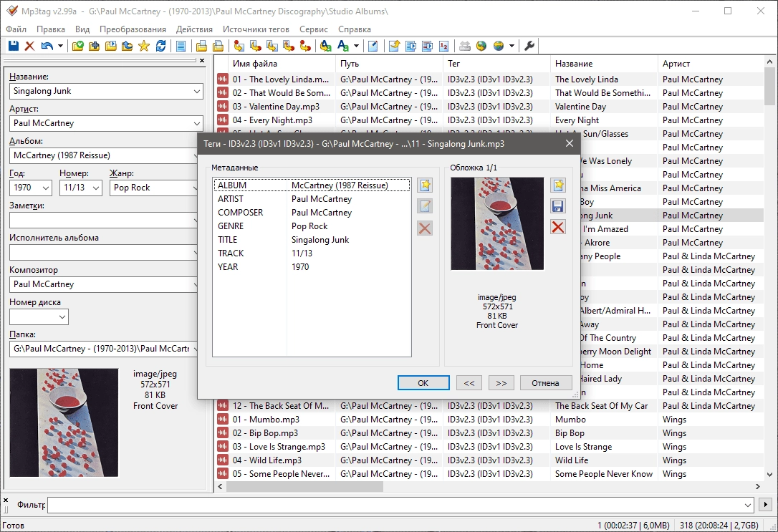This screenshot has width=778, height=532.
Task: Close the filter bar with small x
Action: pyautogui.click(x=6, y=500)
